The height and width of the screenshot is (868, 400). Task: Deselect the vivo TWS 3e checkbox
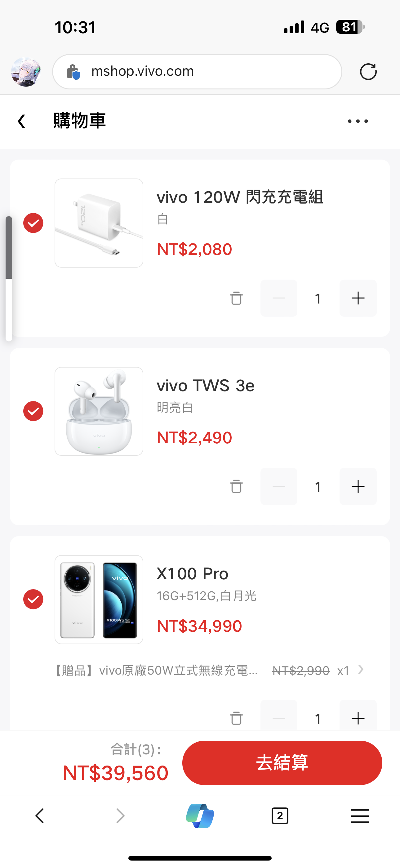tap(33, 411)
